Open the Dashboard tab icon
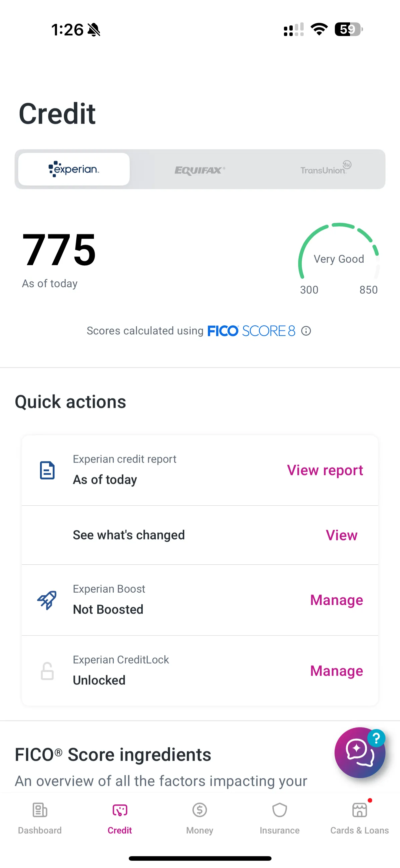 [40, 810]
